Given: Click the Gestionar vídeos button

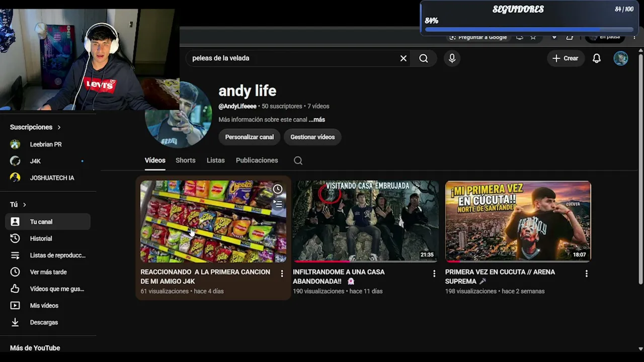Looking at the screenshot, I should point(312,137).
